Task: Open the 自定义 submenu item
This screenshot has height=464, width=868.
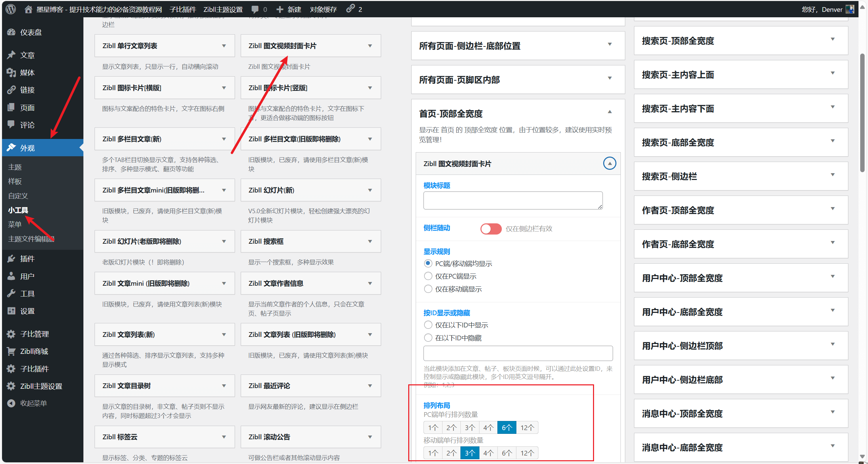Action: (18, 196)
